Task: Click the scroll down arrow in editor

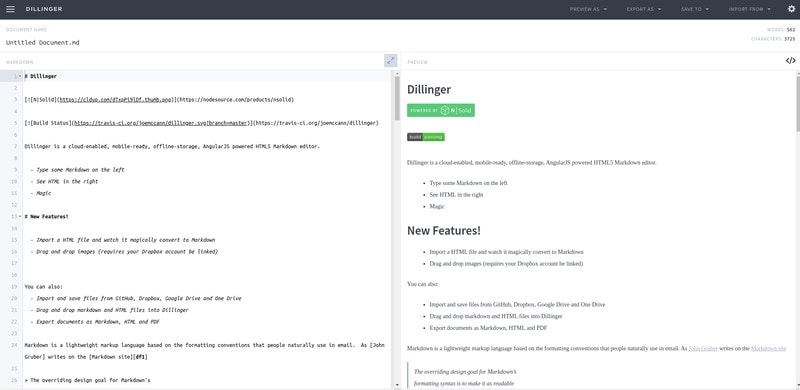Action: coord(397,384)
